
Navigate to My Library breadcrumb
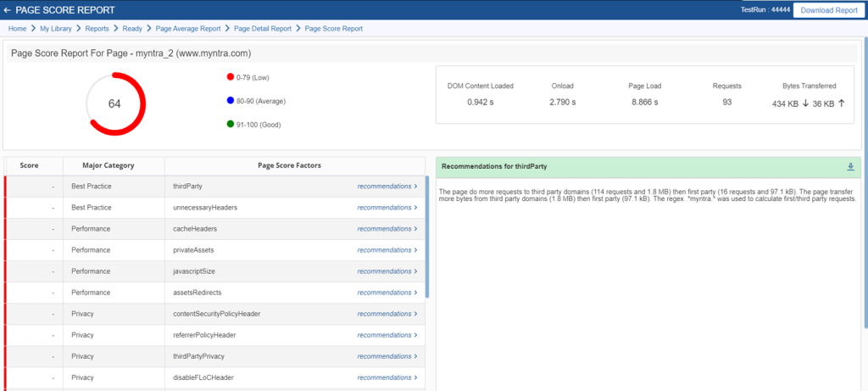[56, 29]
